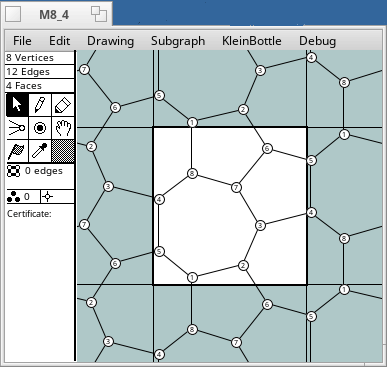
Task: Select the vertex-with-edges split tool
Action: point(17,128)
